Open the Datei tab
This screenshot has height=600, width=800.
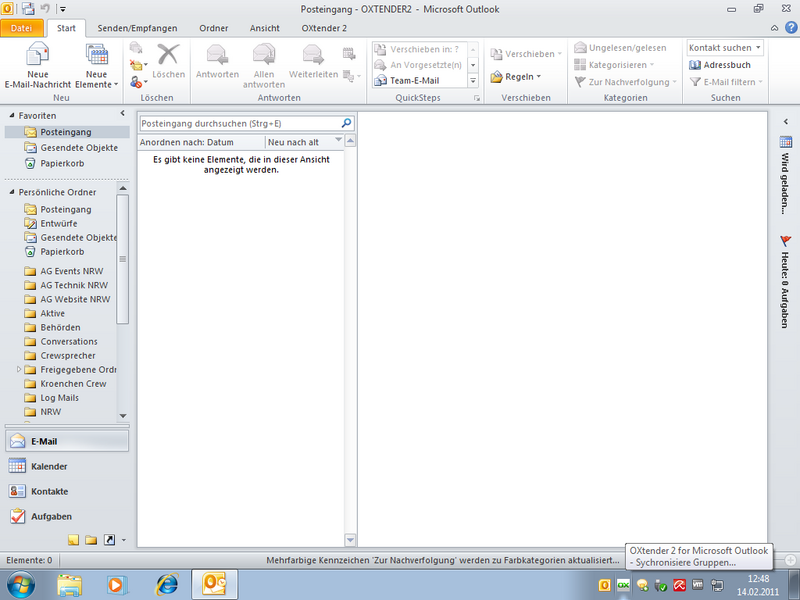tap(21, 28)
